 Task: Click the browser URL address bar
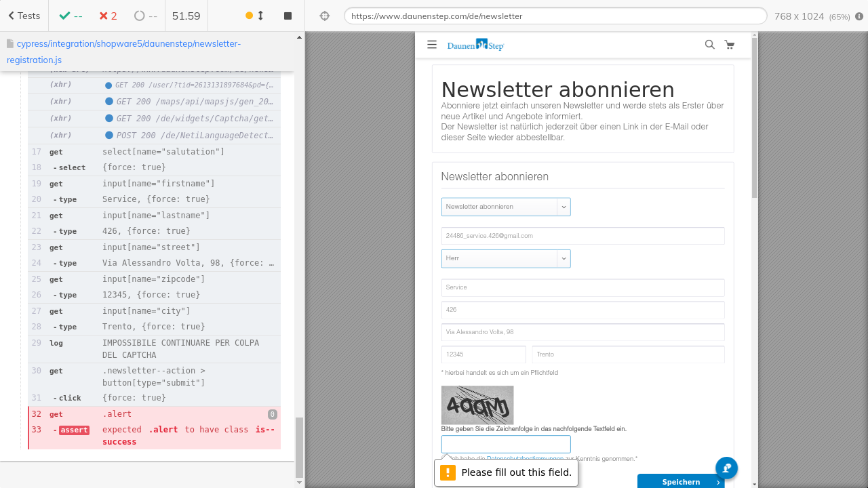tap(555, 16)
